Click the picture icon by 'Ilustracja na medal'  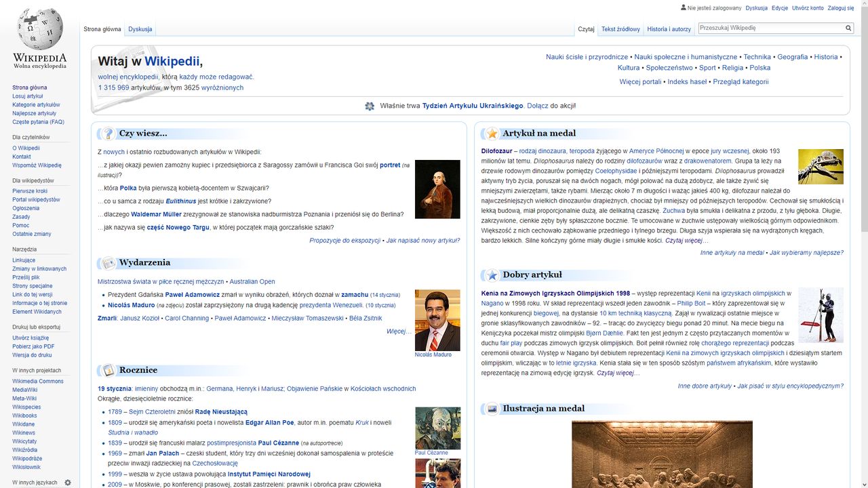[492, 409]
